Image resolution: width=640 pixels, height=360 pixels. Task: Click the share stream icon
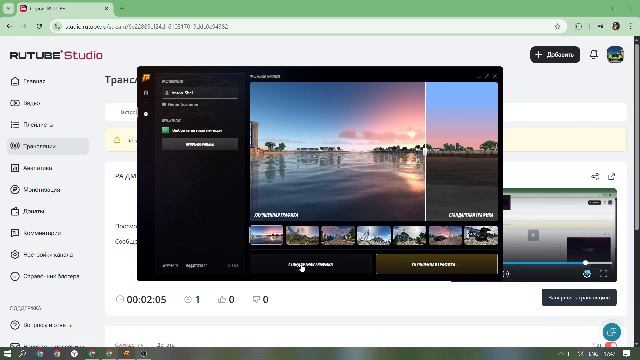pos(595,176)
